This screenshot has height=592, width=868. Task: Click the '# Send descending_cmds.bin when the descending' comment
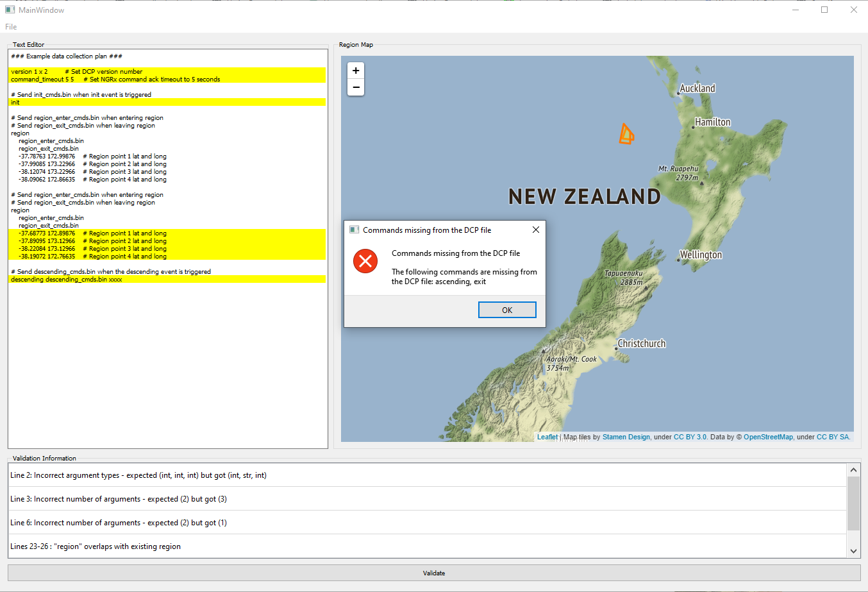tap(111, 271)
